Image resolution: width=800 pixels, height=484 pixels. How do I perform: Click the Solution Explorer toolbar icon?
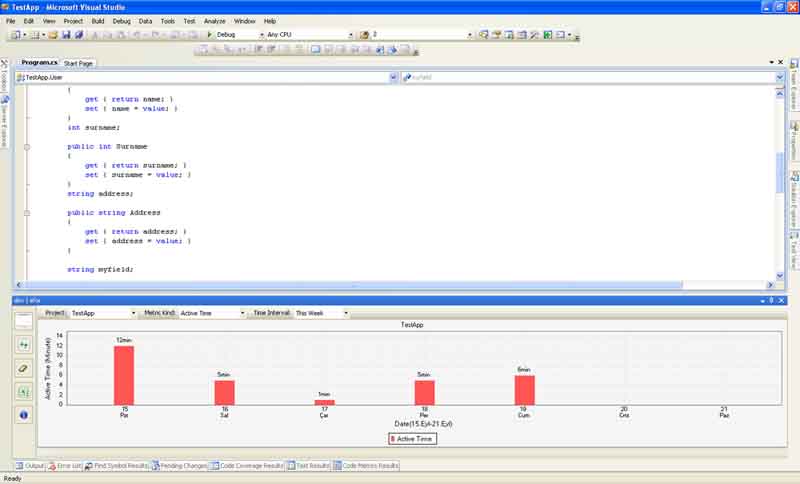[x=483, y=35]
